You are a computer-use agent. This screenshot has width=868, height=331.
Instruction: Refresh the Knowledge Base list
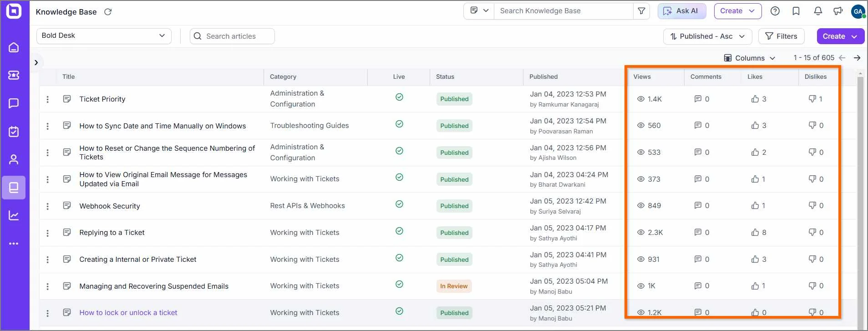108,12
